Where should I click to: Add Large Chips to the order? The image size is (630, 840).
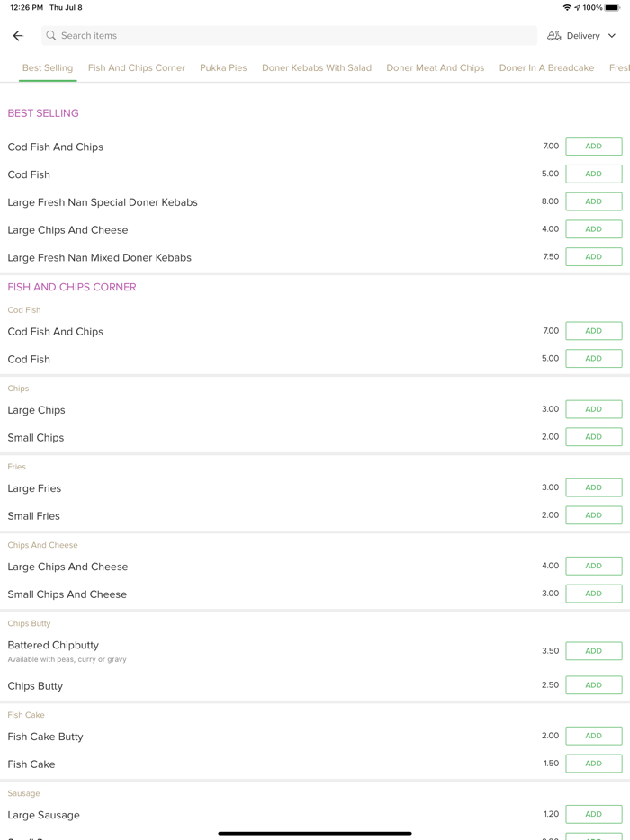click(593, 409)
